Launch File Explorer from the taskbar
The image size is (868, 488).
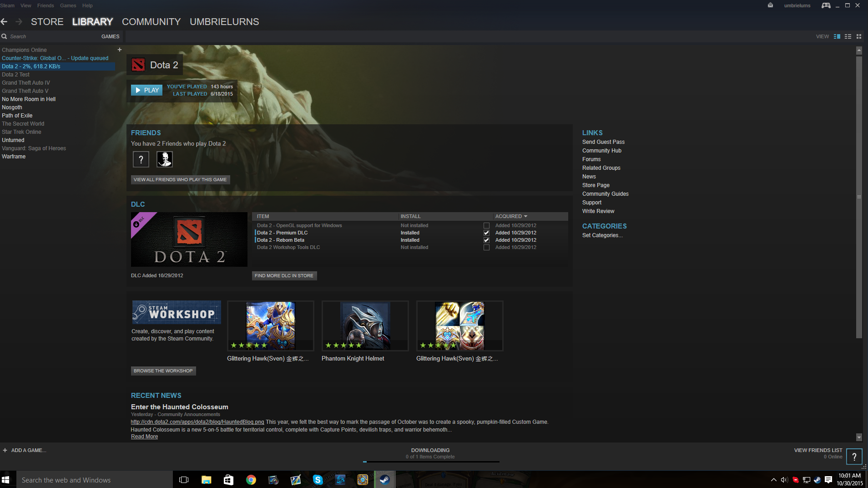(206, 480)
